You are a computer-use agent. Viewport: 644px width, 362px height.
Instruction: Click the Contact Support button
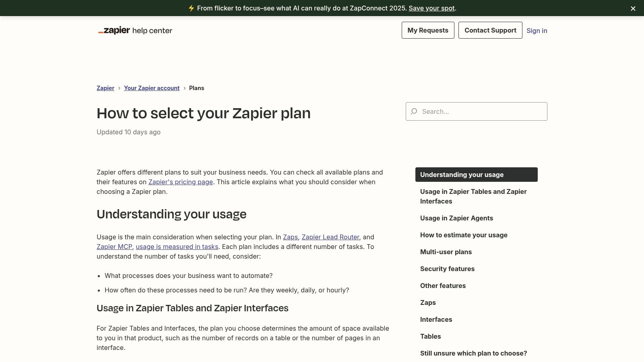(490, 30)
